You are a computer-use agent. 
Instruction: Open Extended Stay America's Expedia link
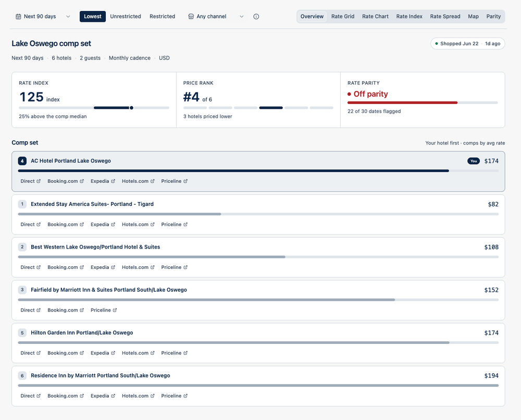(103, 224)
